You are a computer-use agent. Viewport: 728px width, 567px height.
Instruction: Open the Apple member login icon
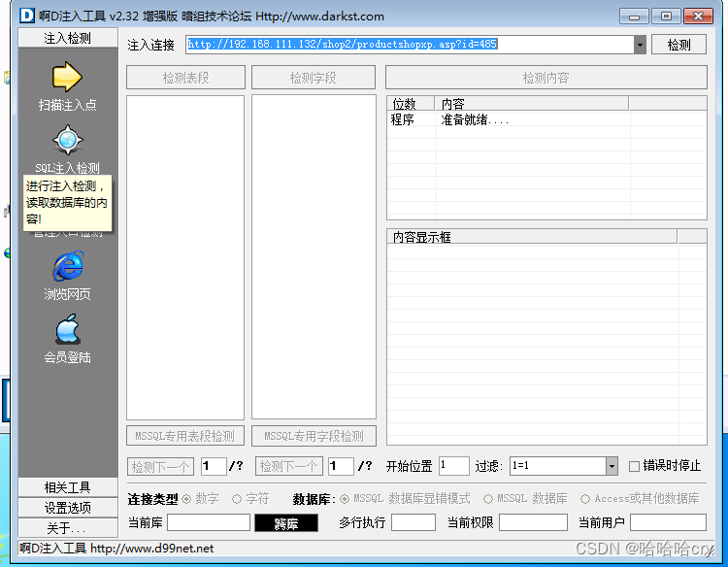(x=68, y=329)
